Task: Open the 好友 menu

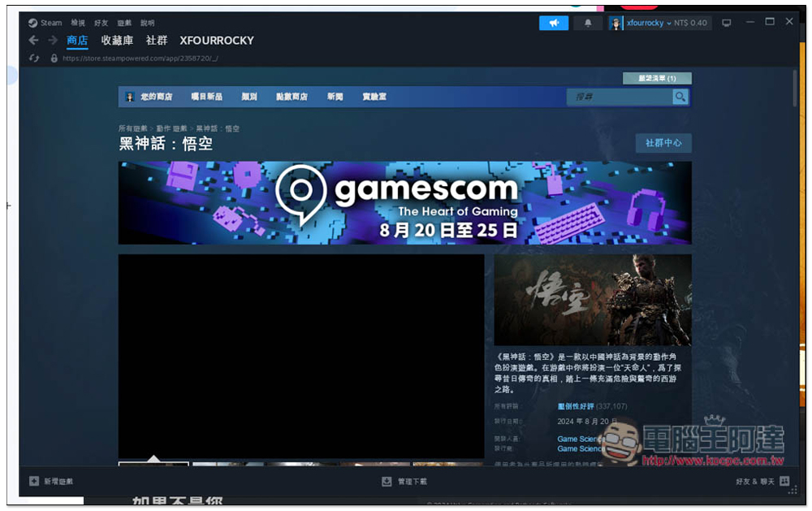Action: click(x=101, y=23)
